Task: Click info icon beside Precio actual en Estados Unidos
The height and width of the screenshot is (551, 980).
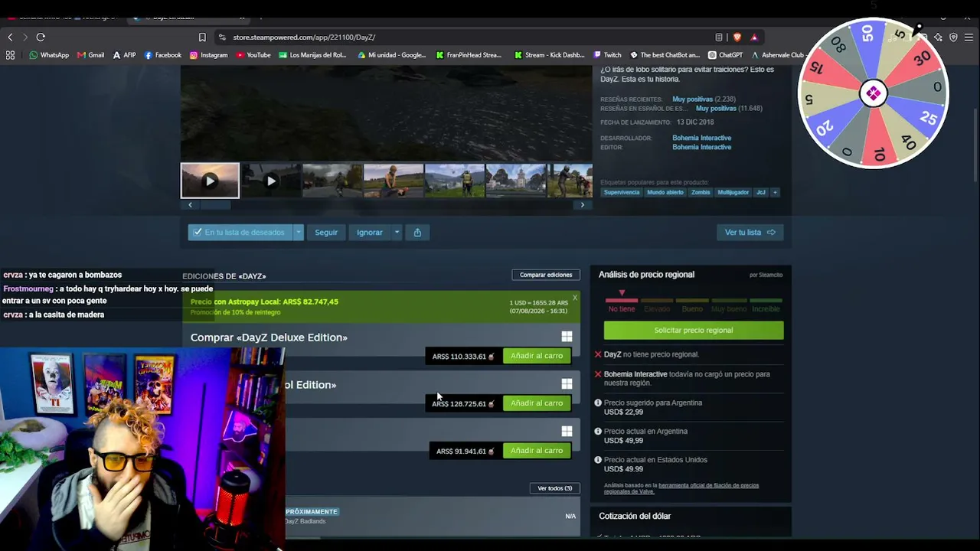Action: [598, 460]
